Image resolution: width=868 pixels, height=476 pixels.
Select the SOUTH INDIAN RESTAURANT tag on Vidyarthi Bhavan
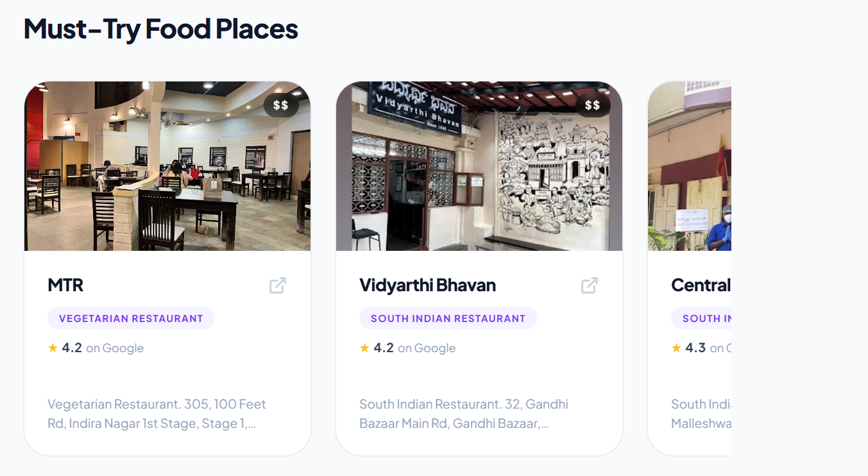coord(448,318)
